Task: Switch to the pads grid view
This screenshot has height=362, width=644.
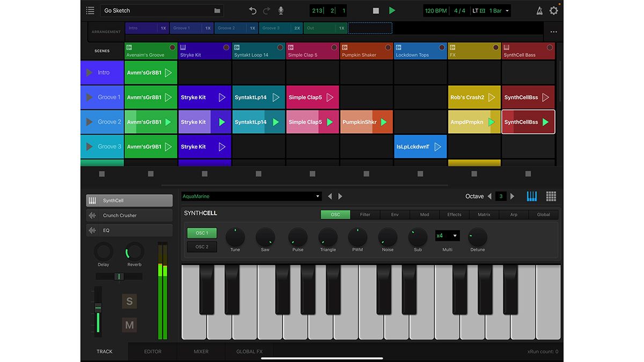Action: coord(551,196)
